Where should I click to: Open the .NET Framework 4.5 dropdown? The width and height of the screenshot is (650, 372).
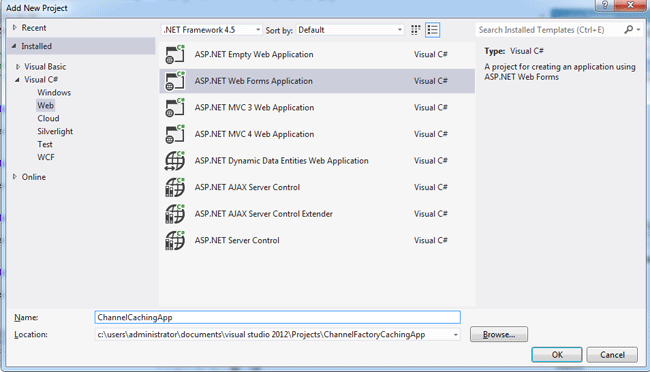click(211, 30)
